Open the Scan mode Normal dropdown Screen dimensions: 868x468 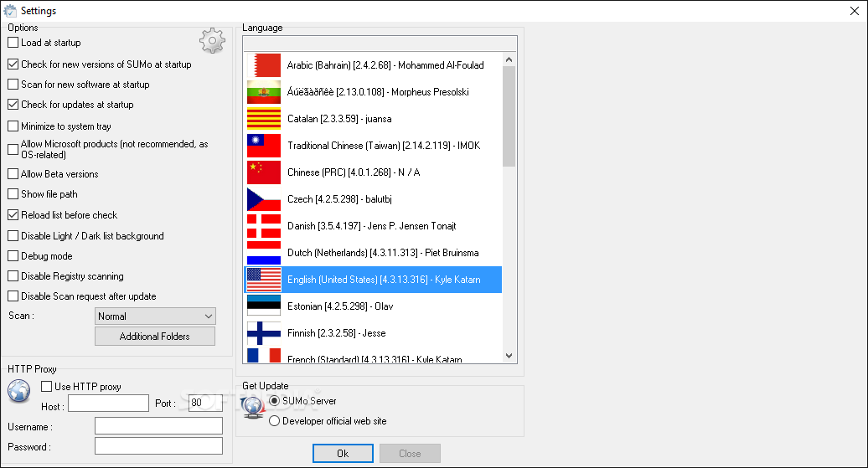(x=155, y=316)
